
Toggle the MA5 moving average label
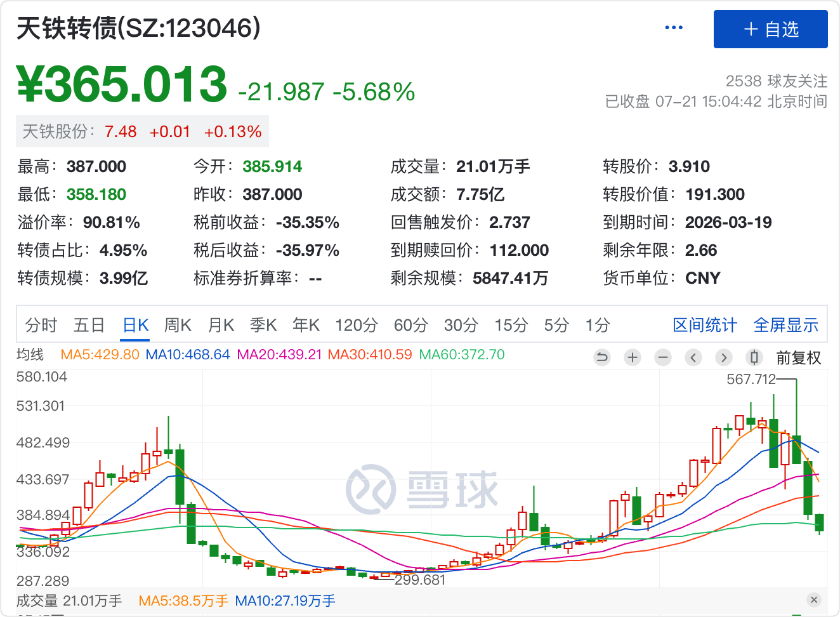(100, 355)
